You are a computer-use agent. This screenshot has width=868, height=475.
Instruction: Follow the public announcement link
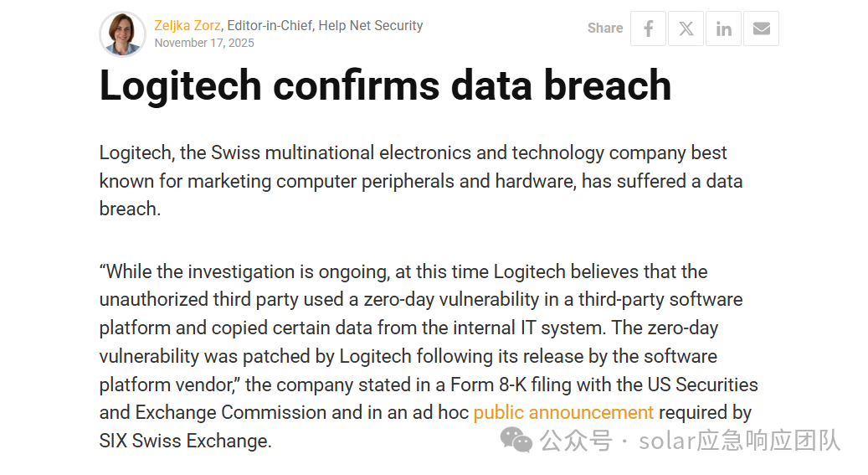pyautogui.click(x=563, y=412)
